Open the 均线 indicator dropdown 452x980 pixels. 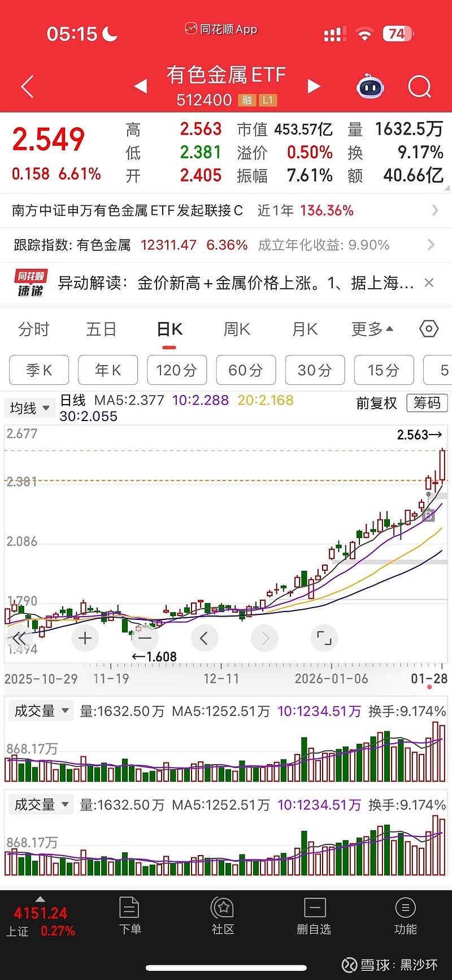29,407
